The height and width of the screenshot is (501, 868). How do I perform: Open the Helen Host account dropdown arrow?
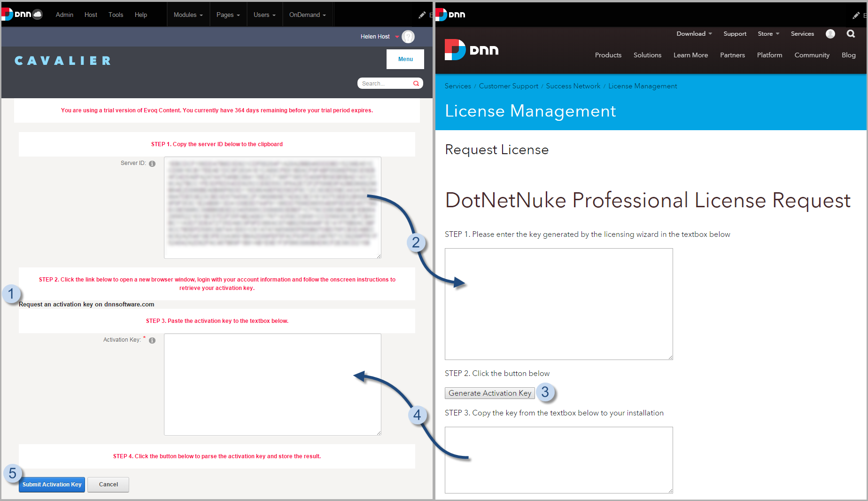[397, 37]
